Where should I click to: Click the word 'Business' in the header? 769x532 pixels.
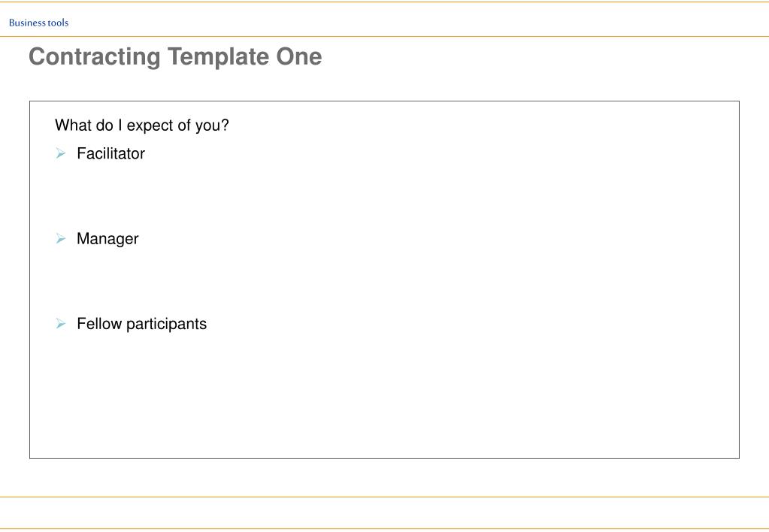[27, 23]
